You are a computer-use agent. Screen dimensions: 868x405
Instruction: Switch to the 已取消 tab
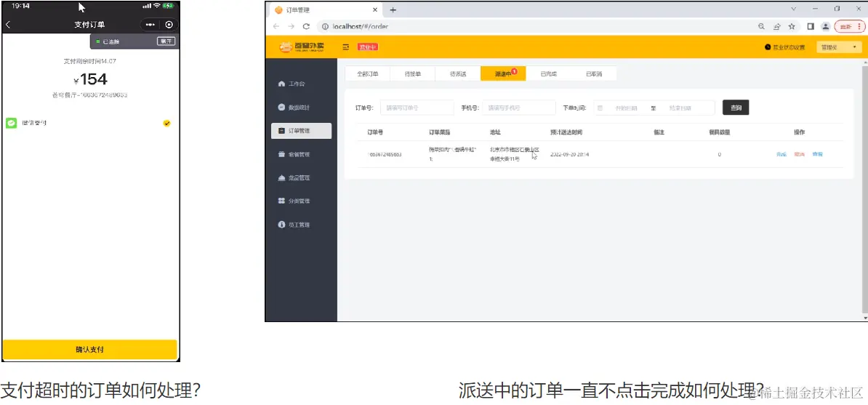pos(593,73)
